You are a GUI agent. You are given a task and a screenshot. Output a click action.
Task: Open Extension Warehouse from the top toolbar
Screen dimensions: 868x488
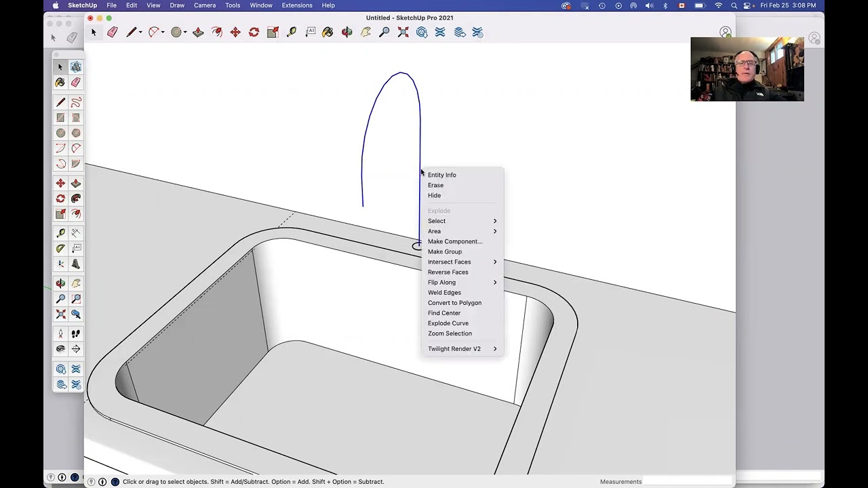(x=440, y=32)
